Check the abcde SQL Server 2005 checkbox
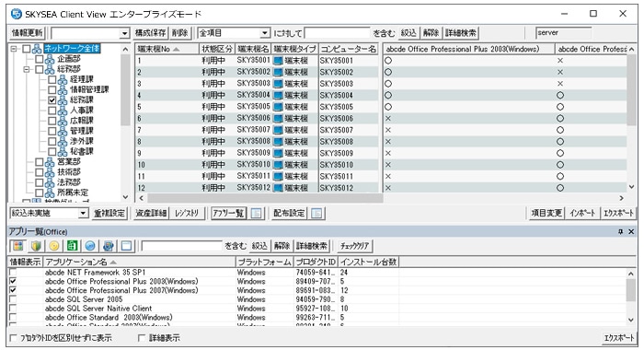Image resolution: width=644 pixels, height=350 pixels. pyautogui.click(x=13, y=299)
